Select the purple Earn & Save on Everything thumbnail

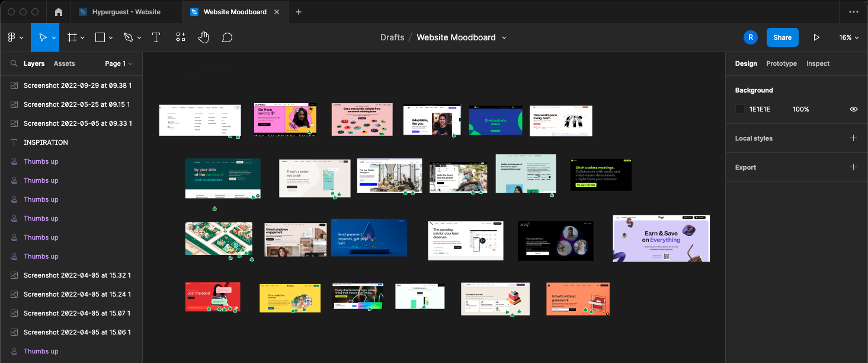pyautogui.click(x=661, y=238)
